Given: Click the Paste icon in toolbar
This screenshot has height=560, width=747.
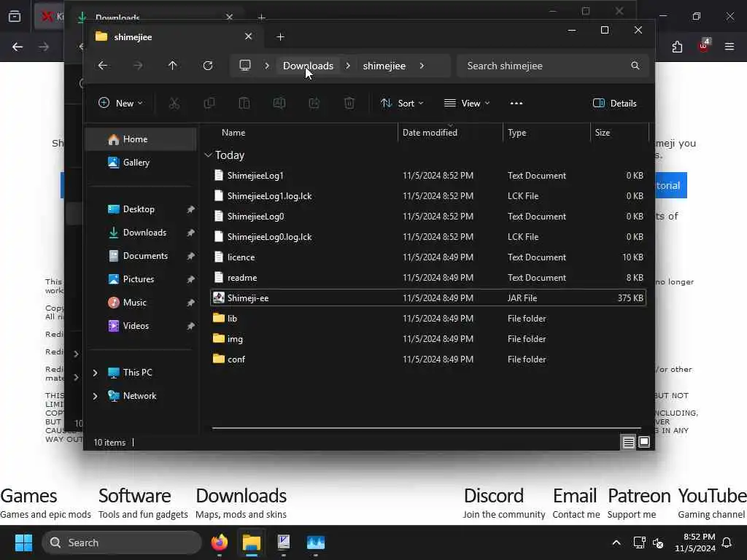Looking at the screenshot, I should tap(244, 104).
